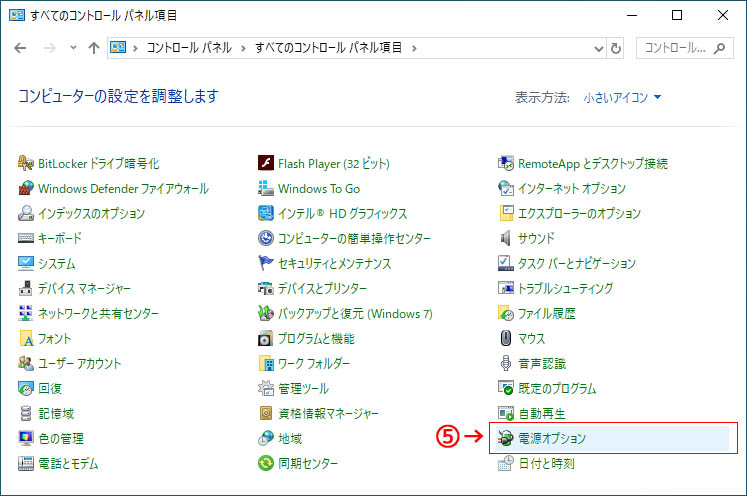The image size is (747, 496).
Task: Open the キーボード keyboard icon
Action: 26,238
